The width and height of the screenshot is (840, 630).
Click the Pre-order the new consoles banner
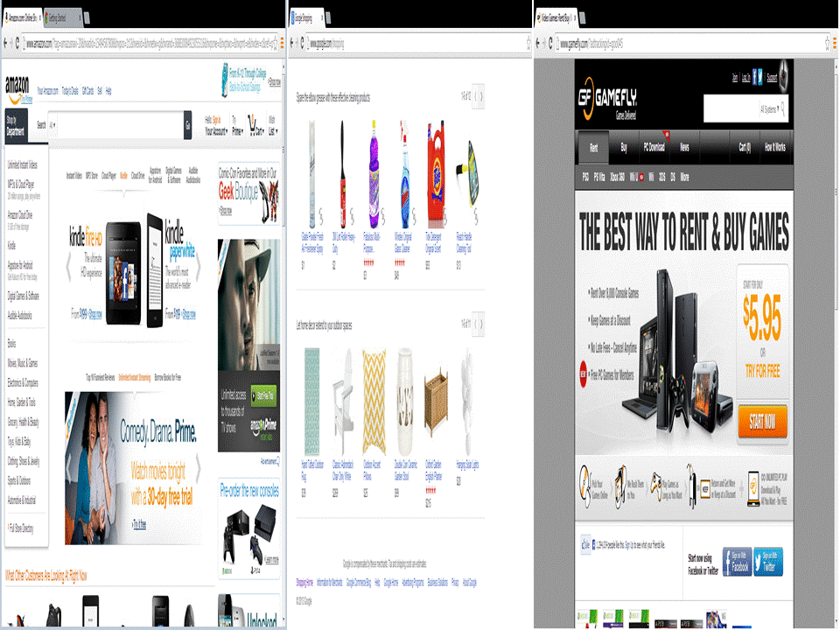click(x=249, y=528)
